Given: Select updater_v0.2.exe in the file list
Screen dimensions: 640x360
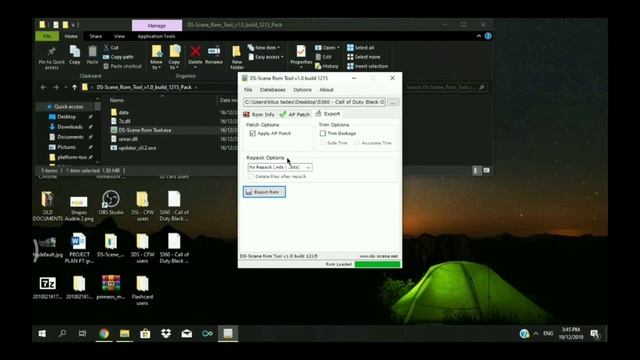Looking at the screenshot, I should [137, 148].
